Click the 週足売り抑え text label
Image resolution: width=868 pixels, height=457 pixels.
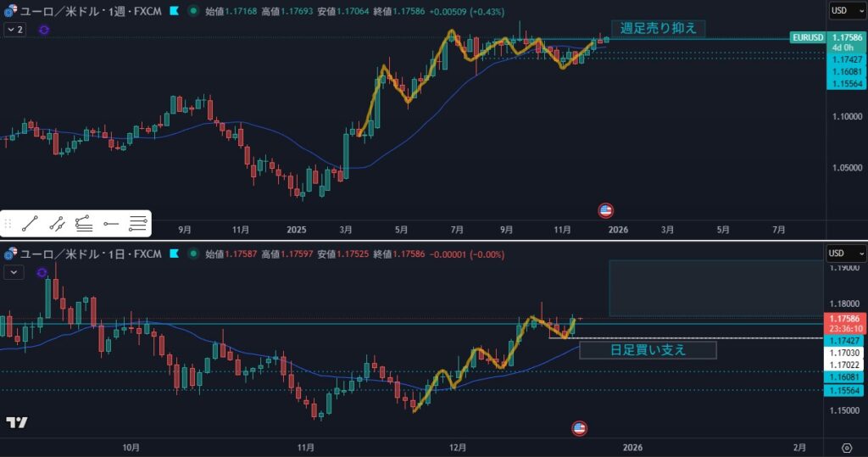[659, 28]
